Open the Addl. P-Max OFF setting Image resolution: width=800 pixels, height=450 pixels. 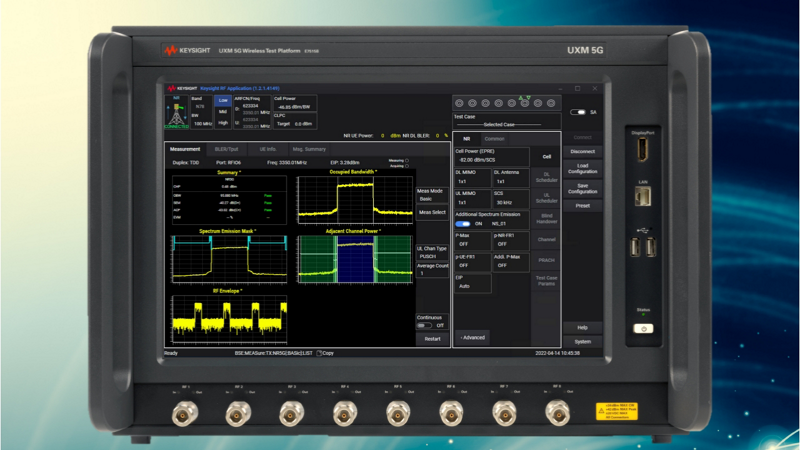[x=511, y=261]
